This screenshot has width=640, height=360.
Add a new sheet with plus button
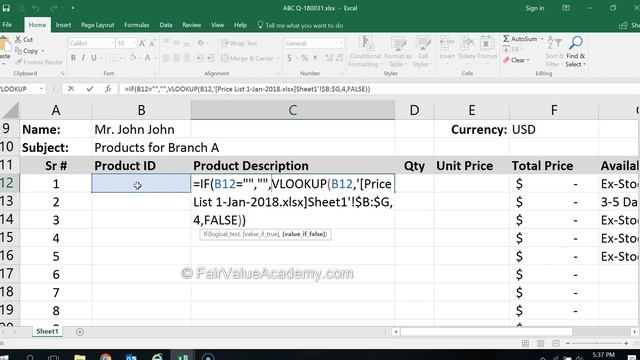(x=80, y=332)
